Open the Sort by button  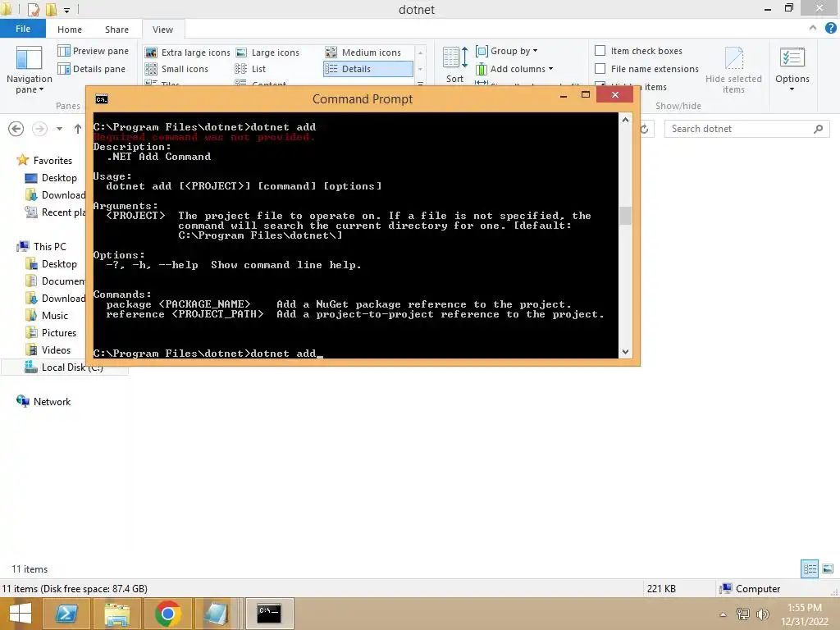[454, 65]
